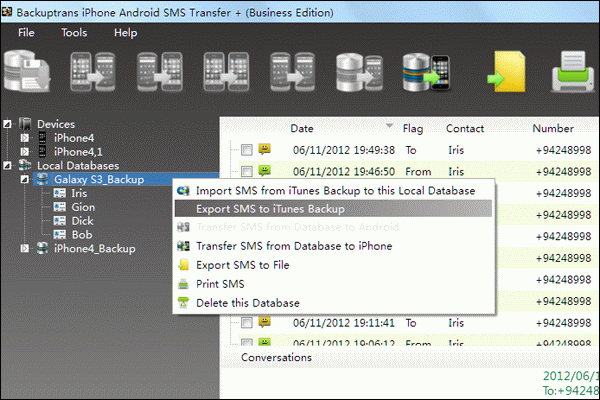The width and height of the screenshot is (600, 400).
Task: Click the third phone-to-phone transfer toolbar icon
Action: (227, 72)
